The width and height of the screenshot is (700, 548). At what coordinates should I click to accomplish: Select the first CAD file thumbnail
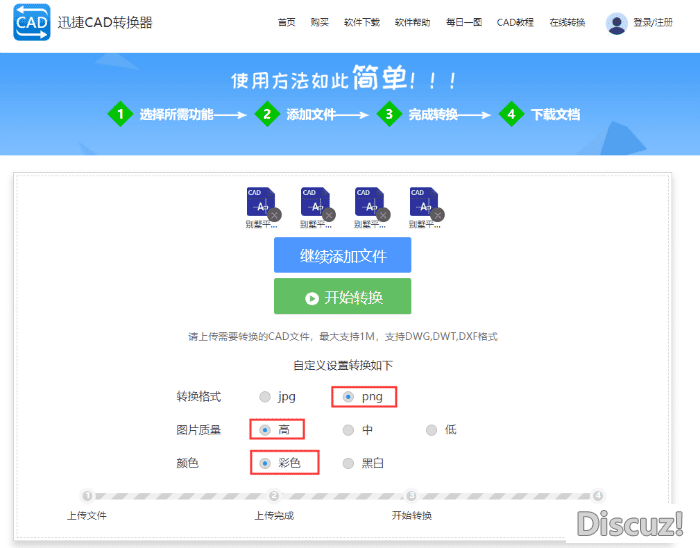tap(259, 201)
